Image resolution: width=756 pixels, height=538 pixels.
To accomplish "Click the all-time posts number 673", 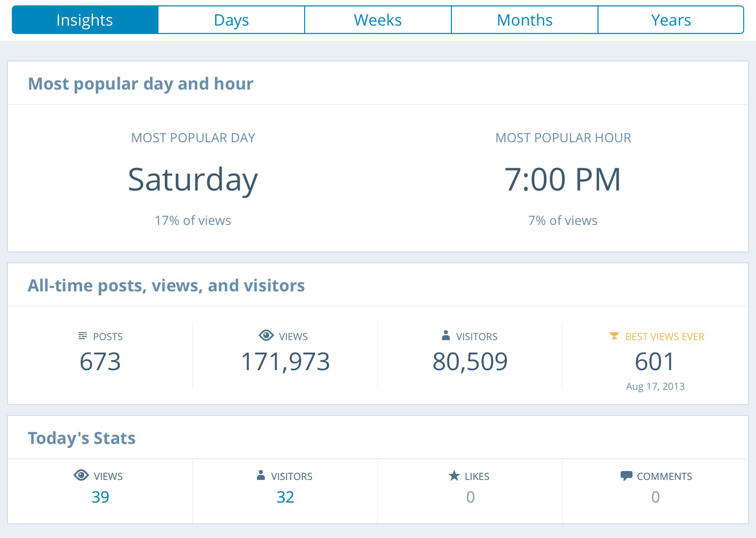I will coord(100,362).
